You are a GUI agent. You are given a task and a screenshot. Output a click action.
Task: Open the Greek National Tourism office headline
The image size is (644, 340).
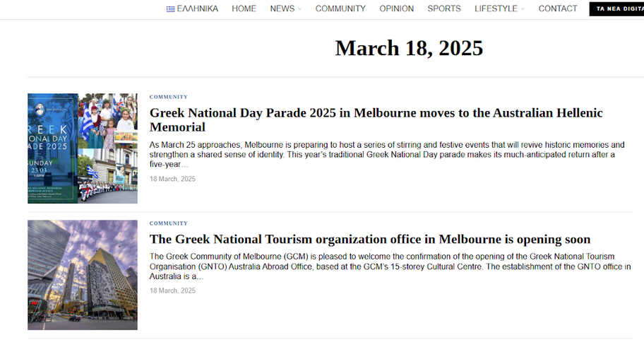(x=369, y=240)
